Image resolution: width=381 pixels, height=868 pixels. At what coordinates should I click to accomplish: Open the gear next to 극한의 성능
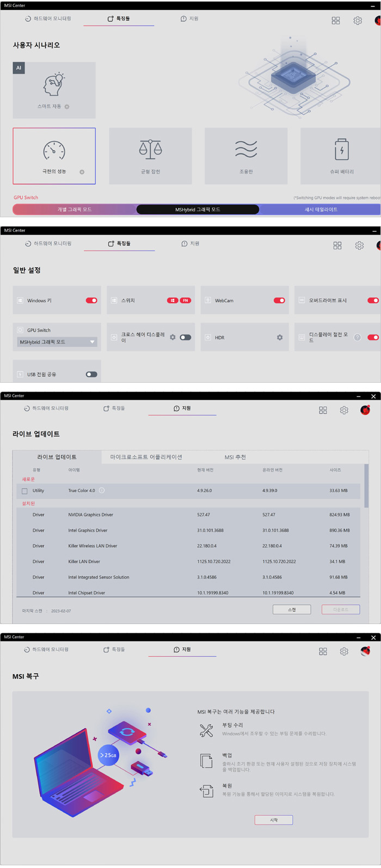click(82, 172)
